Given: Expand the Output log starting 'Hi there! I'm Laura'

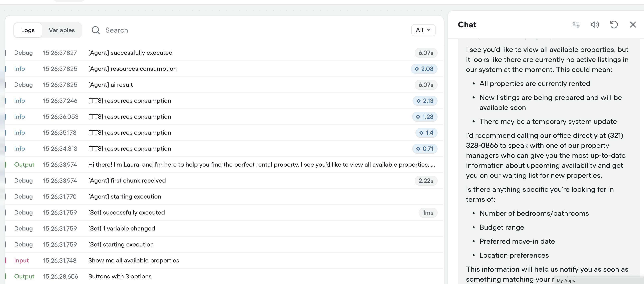Looking at the screenshot, I should [261, 165].
